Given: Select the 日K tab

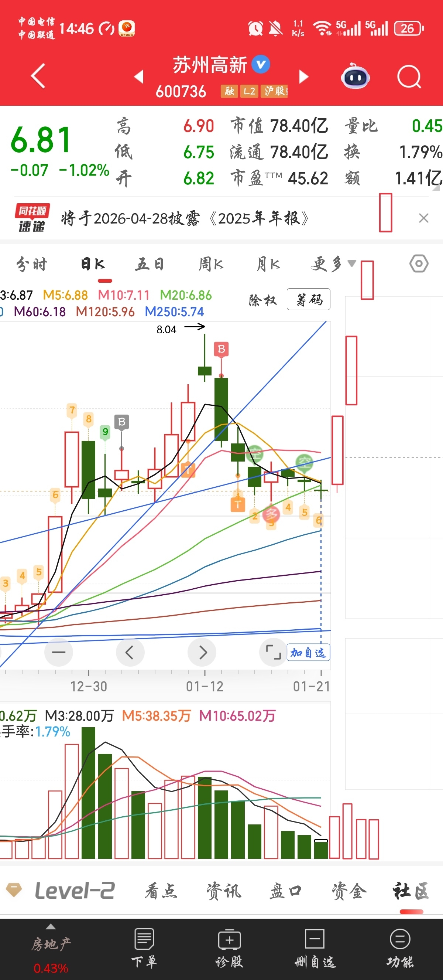Looking at the screenshot, I should click(93, 264).
